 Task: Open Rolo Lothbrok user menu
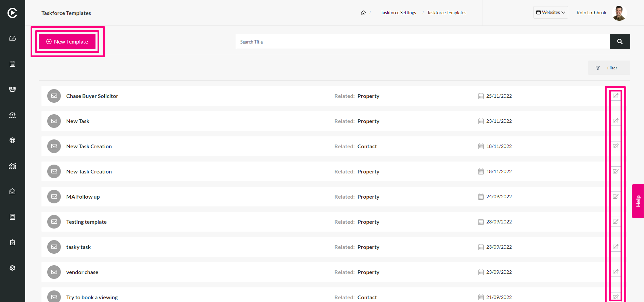click(602, 13)
